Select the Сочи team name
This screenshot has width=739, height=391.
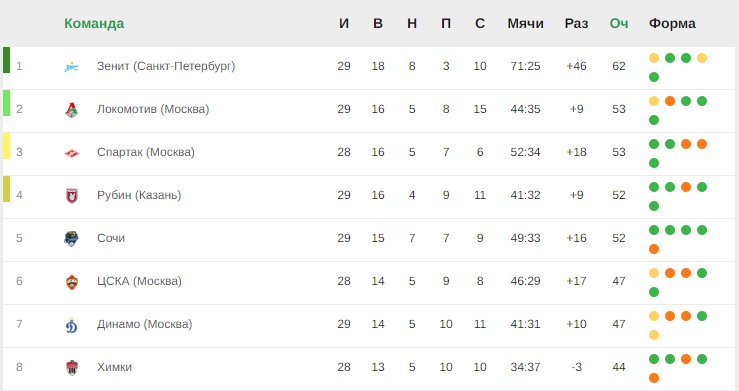click(x=111, y=238)
